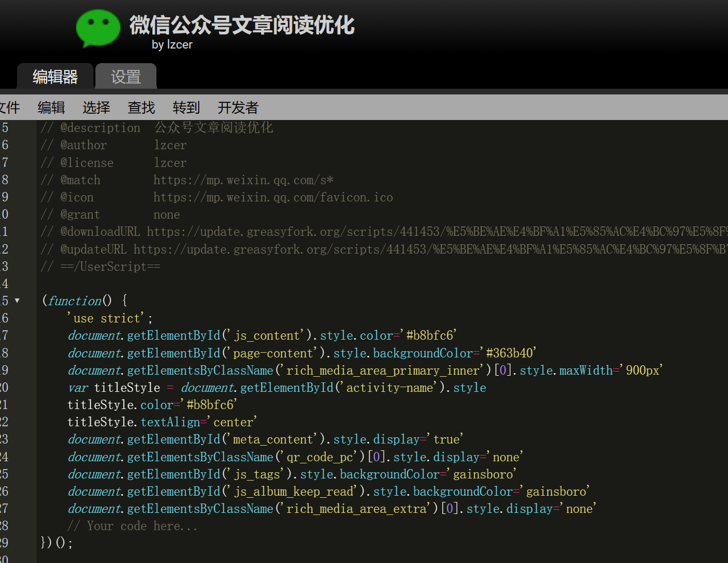This screenshot has height=563, width=728.
Task: Click the js_album_keep_read backgroundColor line
Action: coord(329,492)
